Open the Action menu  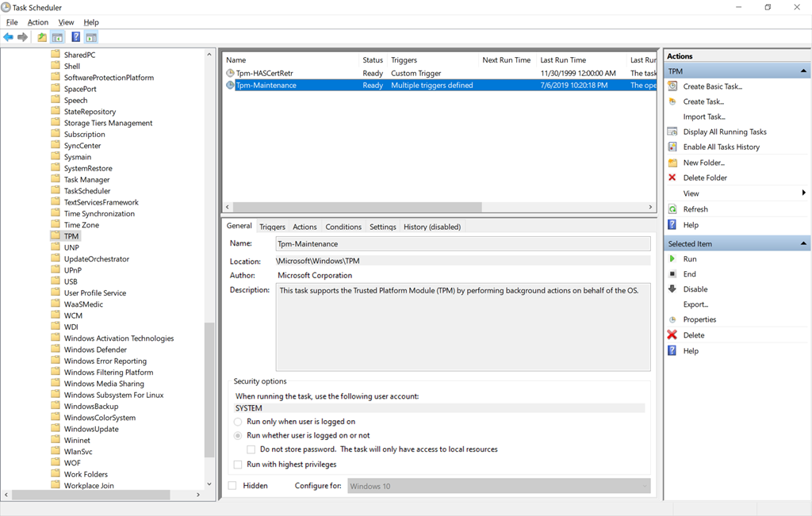37,22
